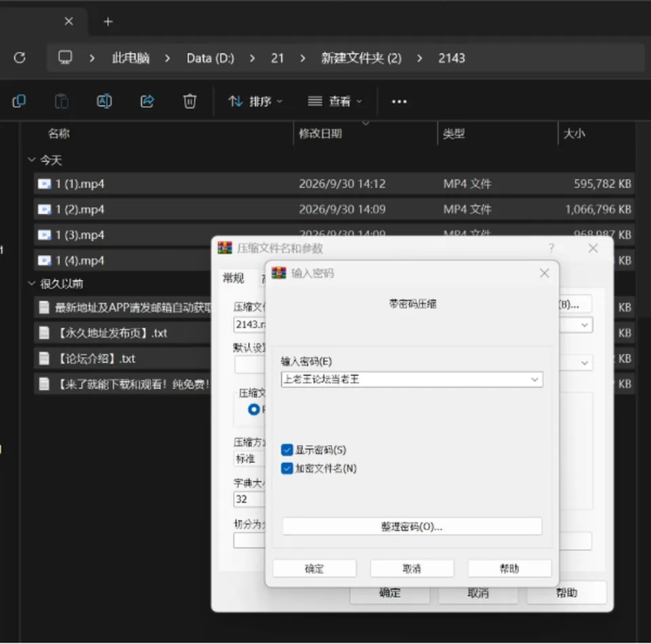
Task: Click 取消 in the 压缩文件名和参数 dialog
Action: click(478, 593)
